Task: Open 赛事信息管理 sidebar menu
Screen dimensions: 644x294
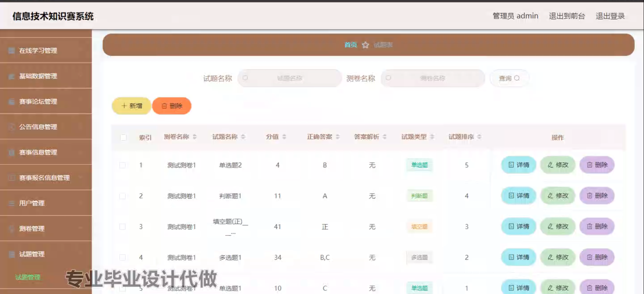Action: pyautogui.click(x=46, y=152)
